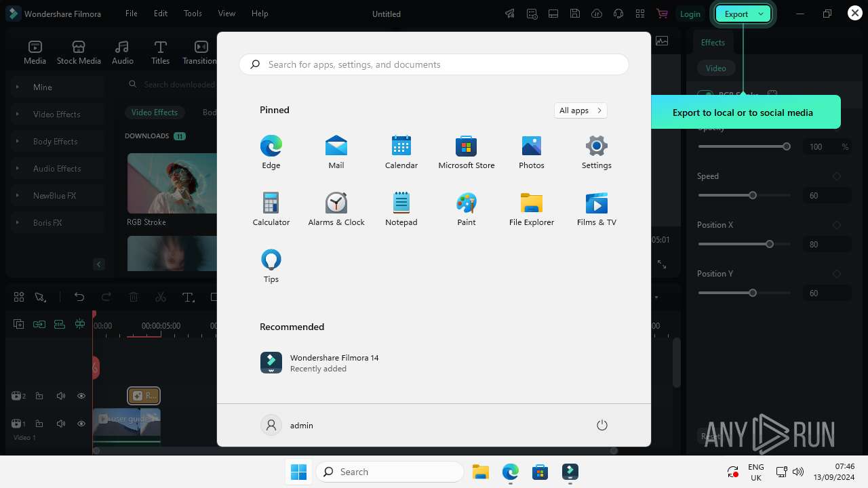Toggle visibility eye of Video 1 track
The width and height of the screenshot is (868, 488).
81,424
